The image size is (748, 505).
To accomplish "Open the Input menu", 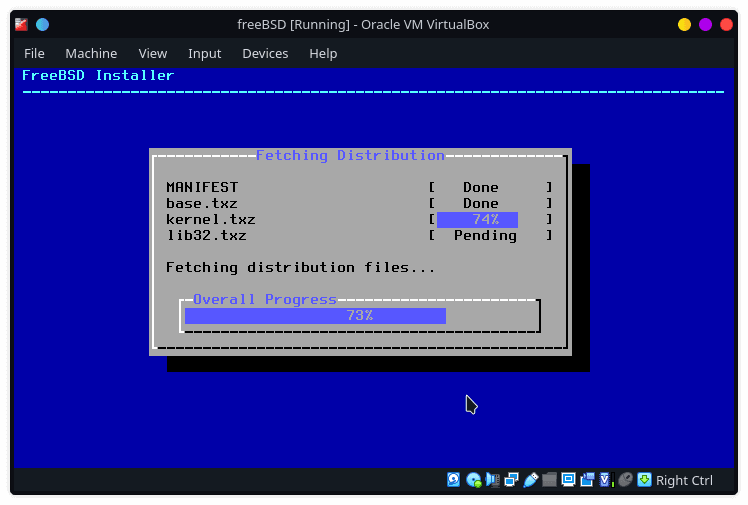I will (205, 53).
